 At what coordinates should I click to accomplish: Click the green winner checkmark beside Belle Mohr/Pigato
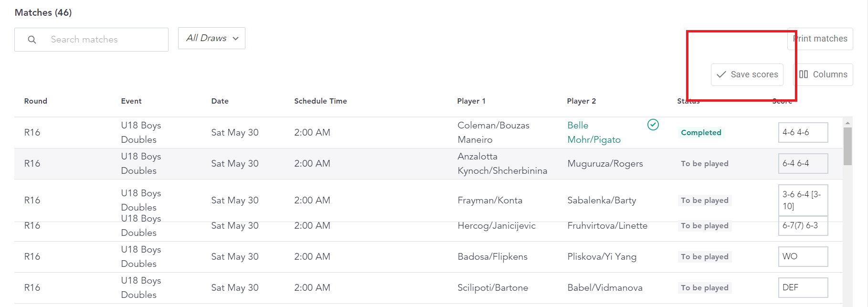(x=653, y=125)
